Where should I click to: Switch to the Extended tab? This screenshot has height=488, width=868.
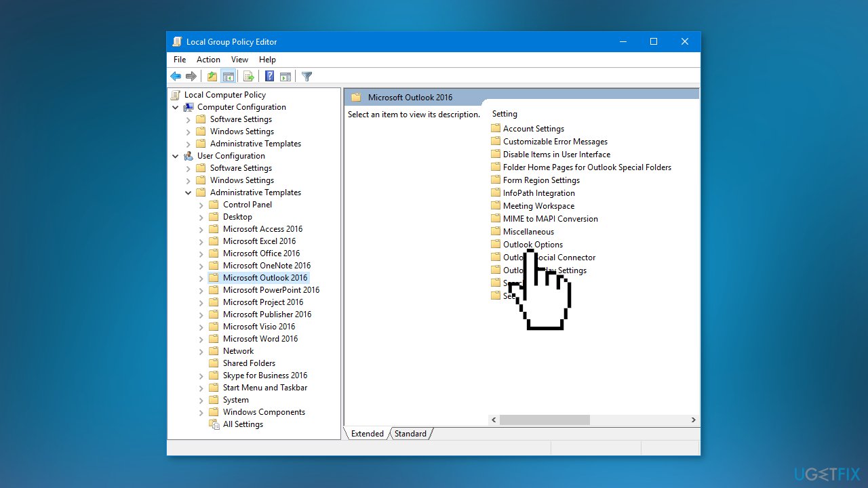point(367,434)
